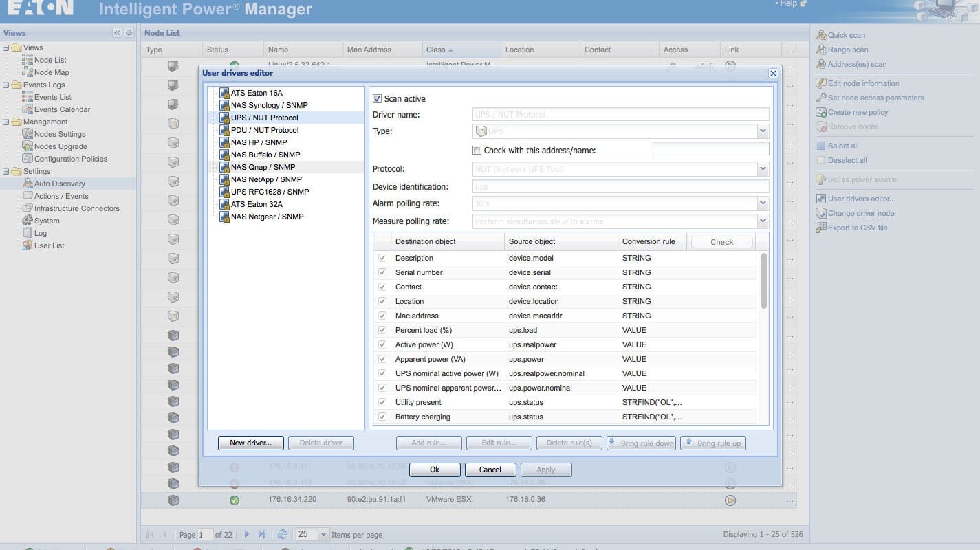Toggle the Contact rule checkbox

point(382,287)
